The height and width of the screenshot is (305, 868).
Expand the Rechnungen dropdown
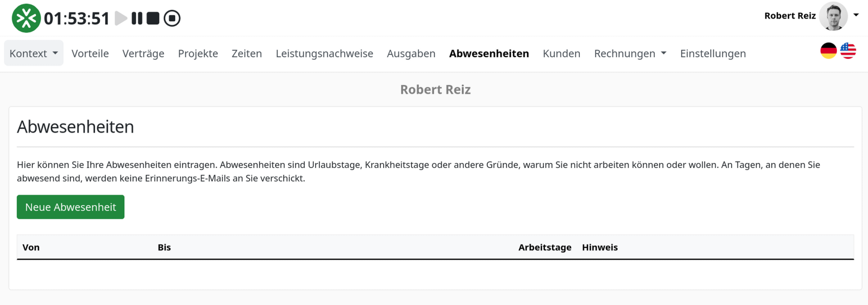[x=630, y=54]
